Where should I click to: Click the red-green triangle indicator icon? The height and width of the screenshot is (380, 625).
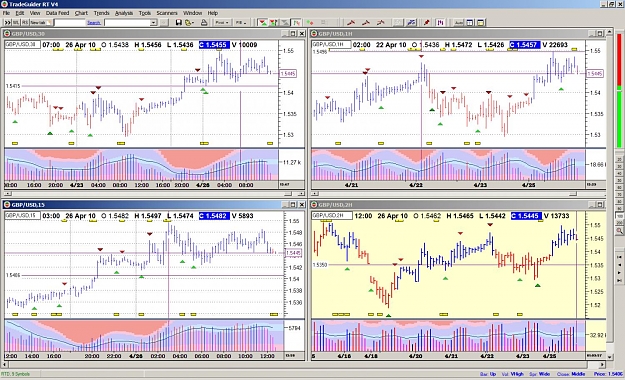pyautogui.click(x=263, y=23)
